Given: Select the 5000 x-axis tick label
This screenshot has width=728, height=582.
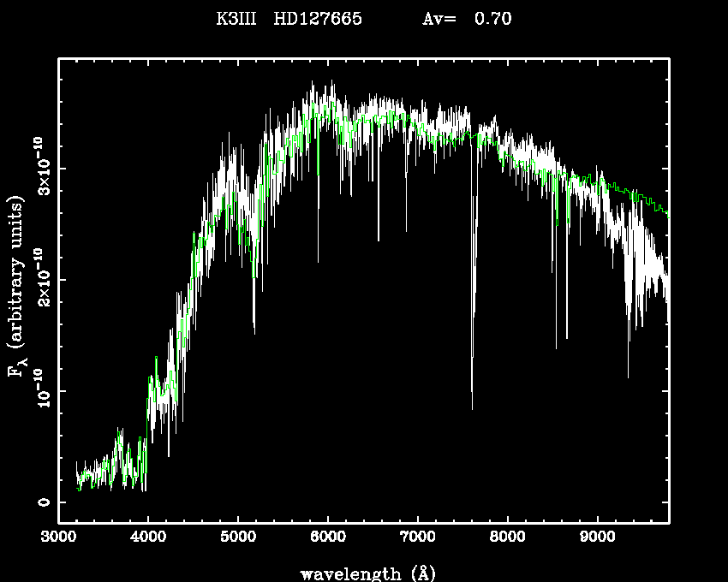Looking at the screenshot, I should (x=238, y=537).
